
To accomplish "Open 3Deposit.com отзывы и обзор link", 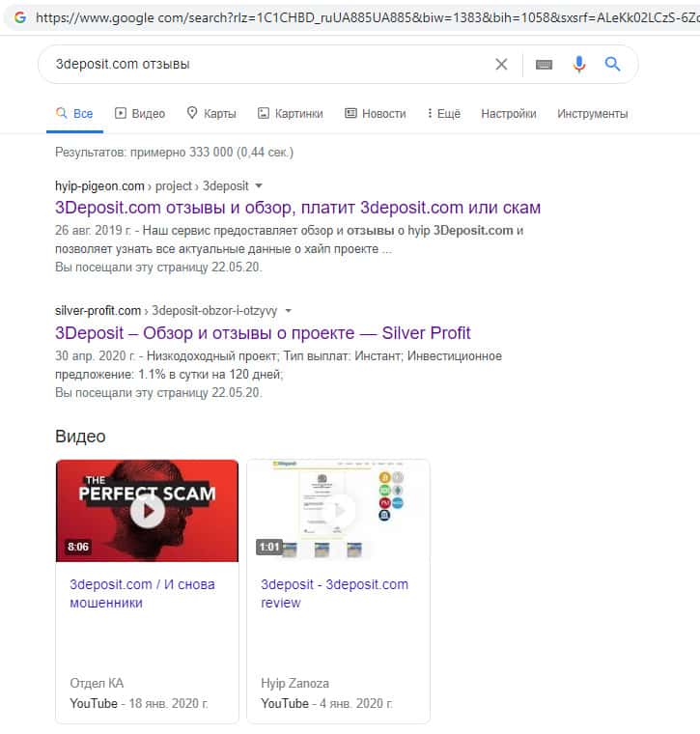I will [297, 208].
